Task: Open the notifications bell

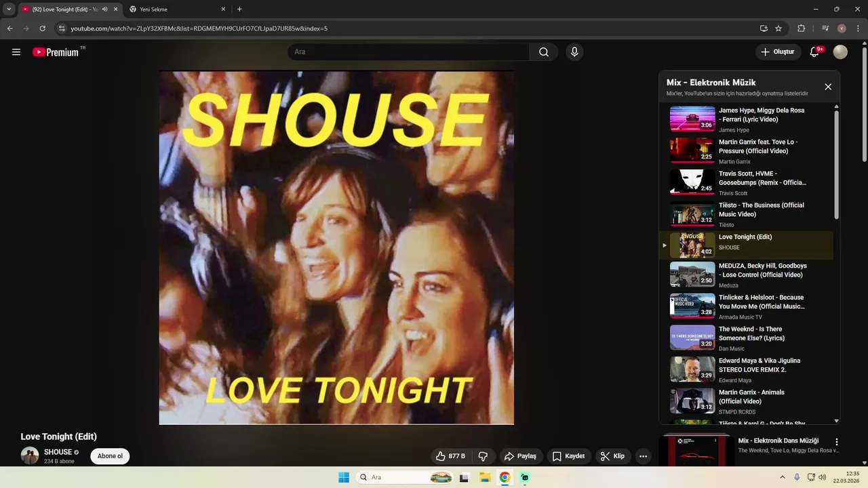Action: tap(815, 52)
